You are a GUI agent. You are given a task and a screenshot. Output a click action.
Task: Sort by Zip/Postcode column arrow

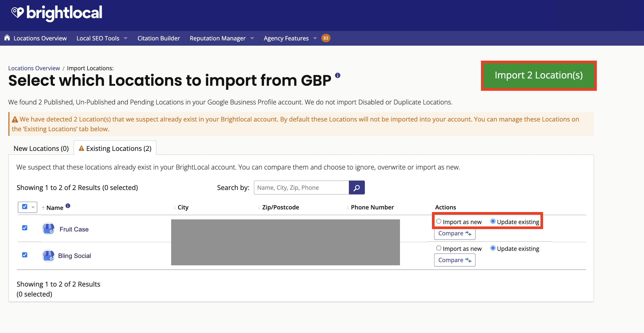(x=259, y=208)
